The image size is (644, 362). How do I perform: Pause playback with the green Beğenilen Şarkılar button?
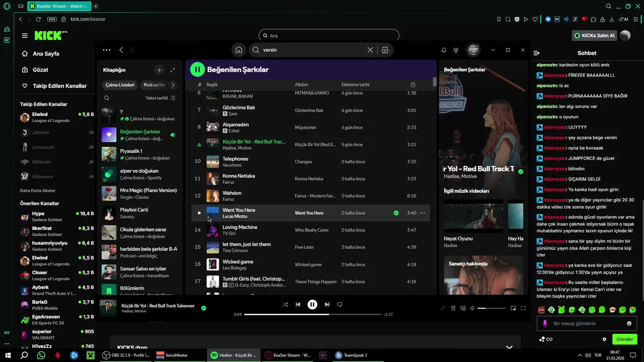click(x=197, y=69)
